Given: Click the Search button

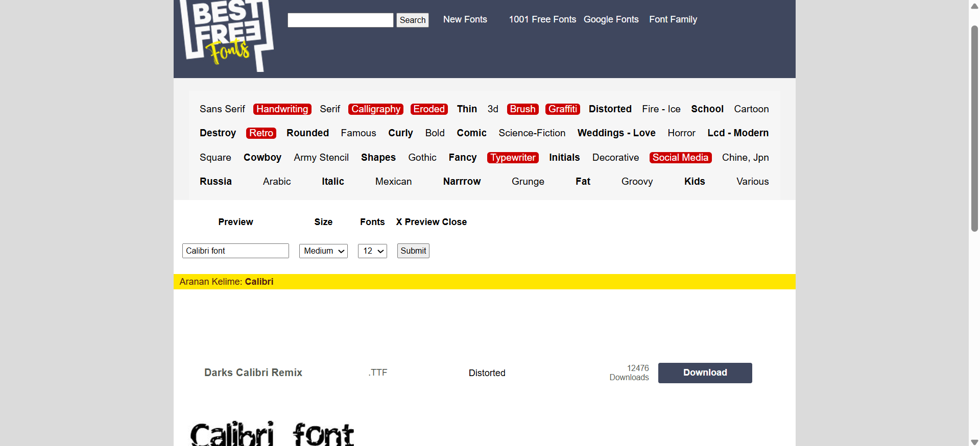Looking at the screenshot, I should point(413,20).
